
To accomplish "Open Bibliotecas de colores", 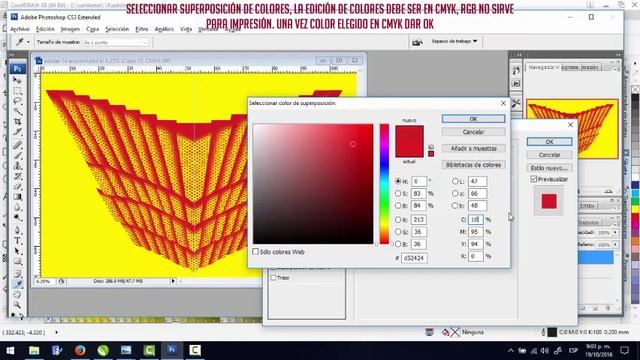I will (473, 164).
